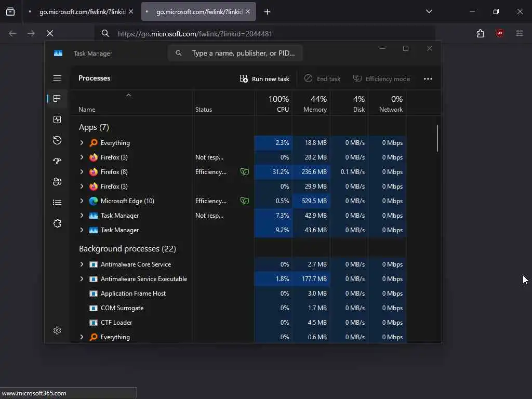The image size is (532, 399).
Task: Click the 9.2% CPU value cell
Action: [x=273, y=230]
